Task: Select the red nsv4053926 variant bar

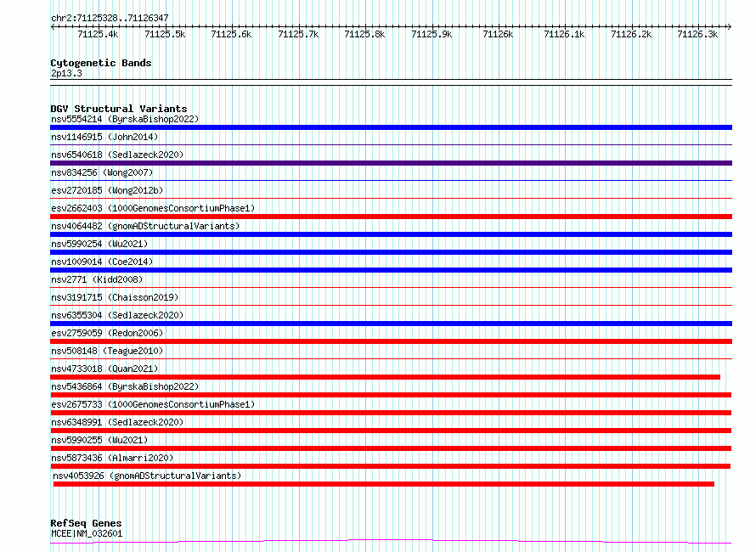Action: pyautogui.click(x=384, y=484)
